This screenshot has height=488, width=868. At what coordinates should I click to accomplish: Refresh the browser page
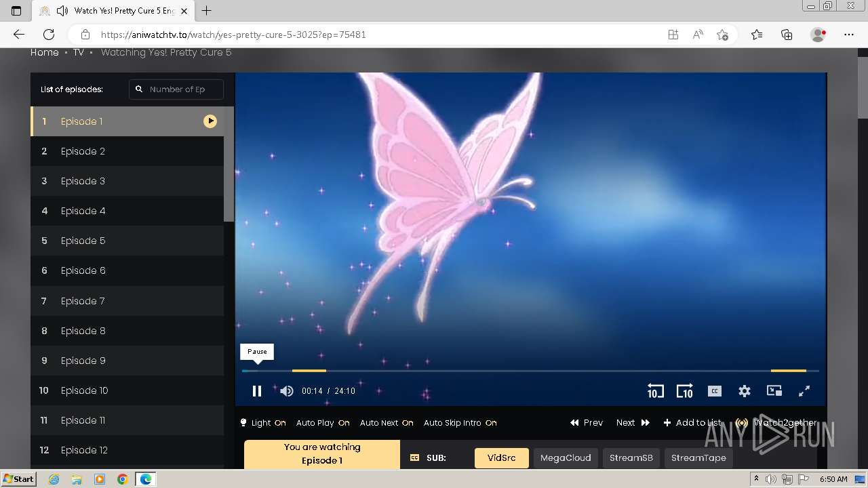[x=49, y=35]
